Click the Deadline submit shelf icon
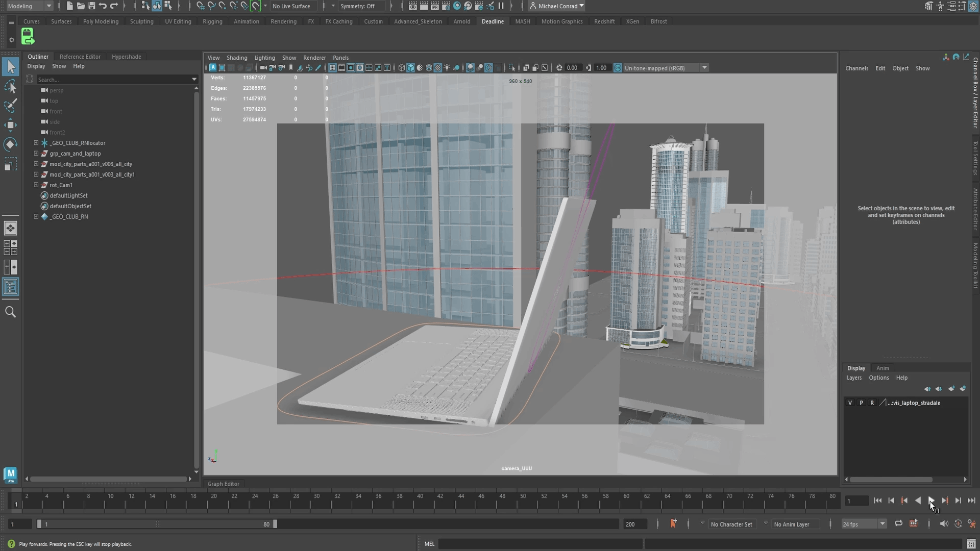The image size is (980, 551). (x=28, y=37)
